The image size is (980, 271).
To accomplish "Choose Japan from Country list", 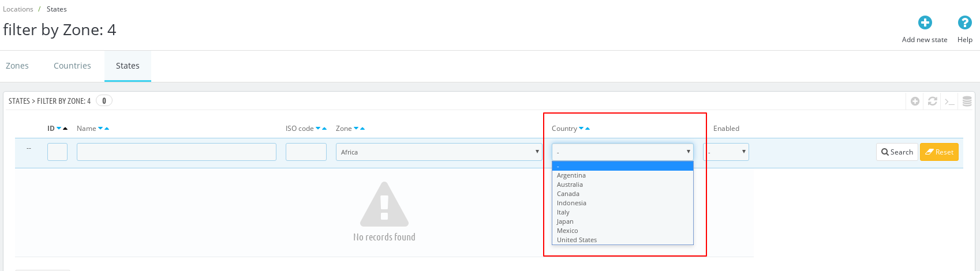I will (623, 221).
